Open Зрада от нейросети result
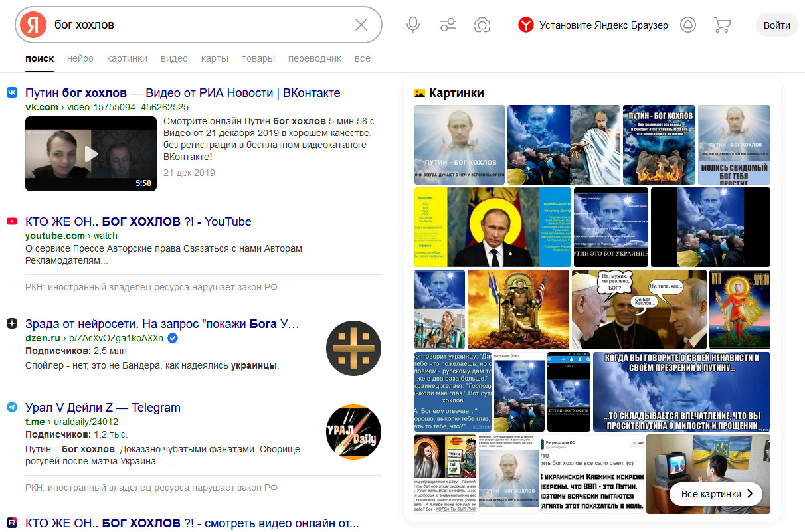805x532 pixels. pyautogui.click(x=162, y=324)
